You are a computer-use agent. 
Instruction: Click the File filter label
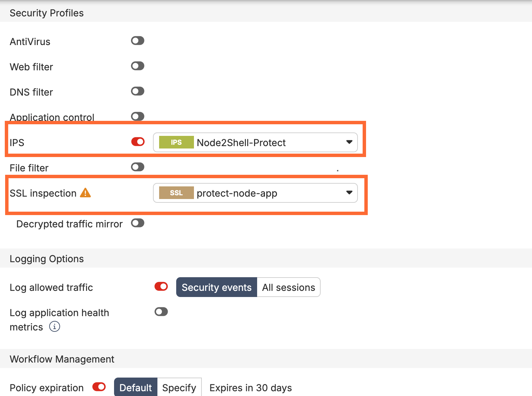(x=29, y=168)
